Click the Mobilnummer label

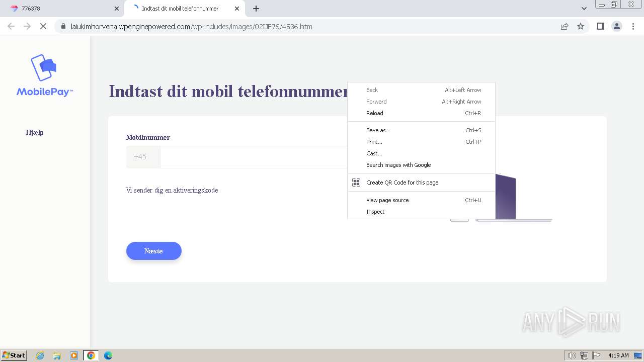[x=148, y=137]
